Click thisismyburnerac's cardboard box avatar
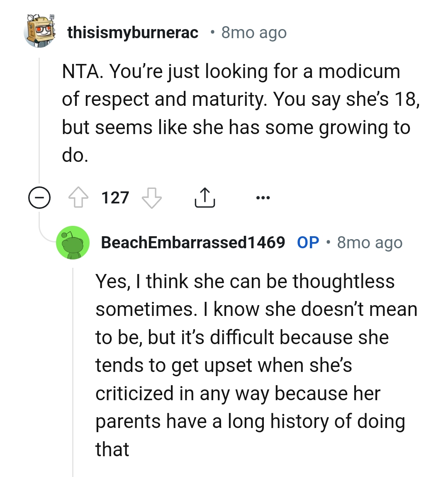The width and height of the screenshot is (448, 477). coord(40,31)
